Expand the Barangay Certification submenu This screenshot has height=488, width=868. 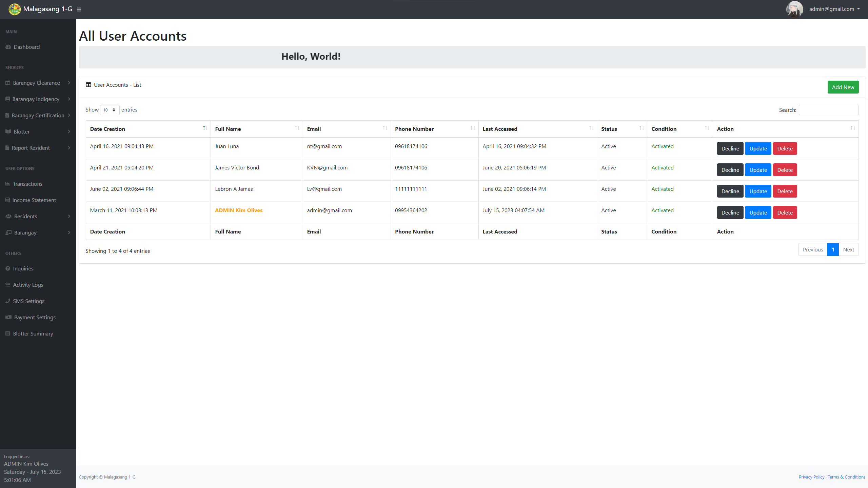click(x=38, y=115)
